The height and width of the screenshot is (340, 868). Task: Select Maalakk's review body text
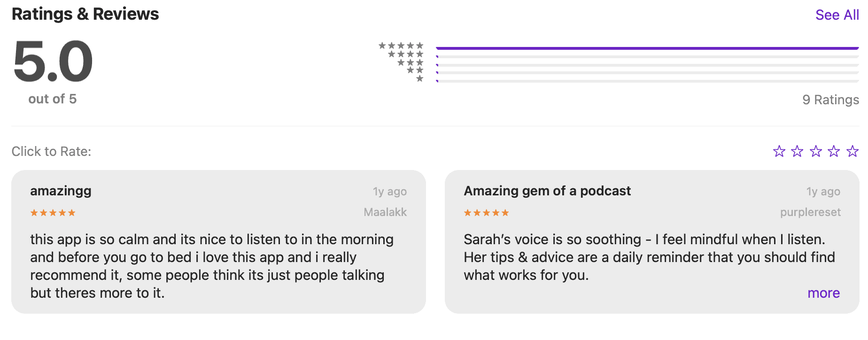click(x=211, y=266)
